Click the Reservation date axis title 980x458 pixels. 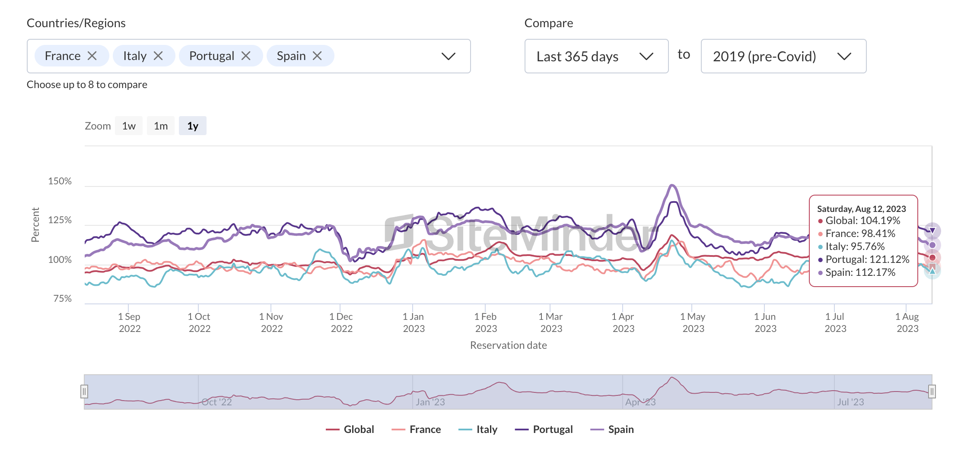pos(509,345)
